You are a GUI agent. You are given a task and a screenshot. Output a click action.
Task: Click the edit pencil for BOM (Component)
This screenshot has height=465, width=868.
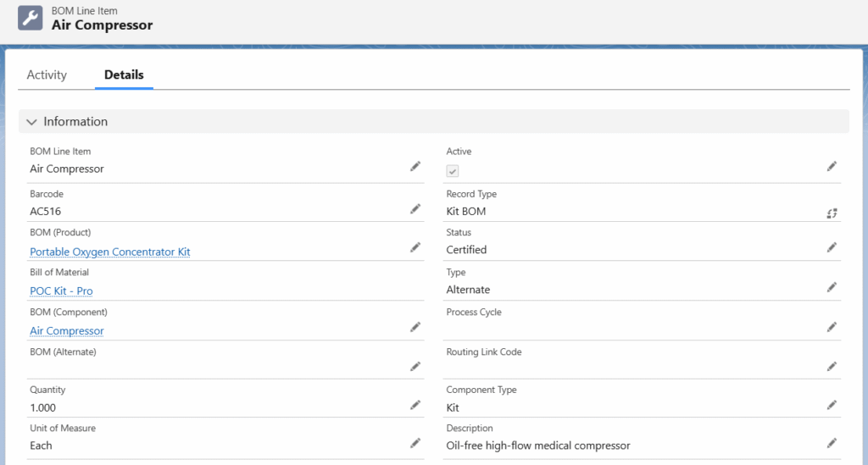click(x=415, y=327)
